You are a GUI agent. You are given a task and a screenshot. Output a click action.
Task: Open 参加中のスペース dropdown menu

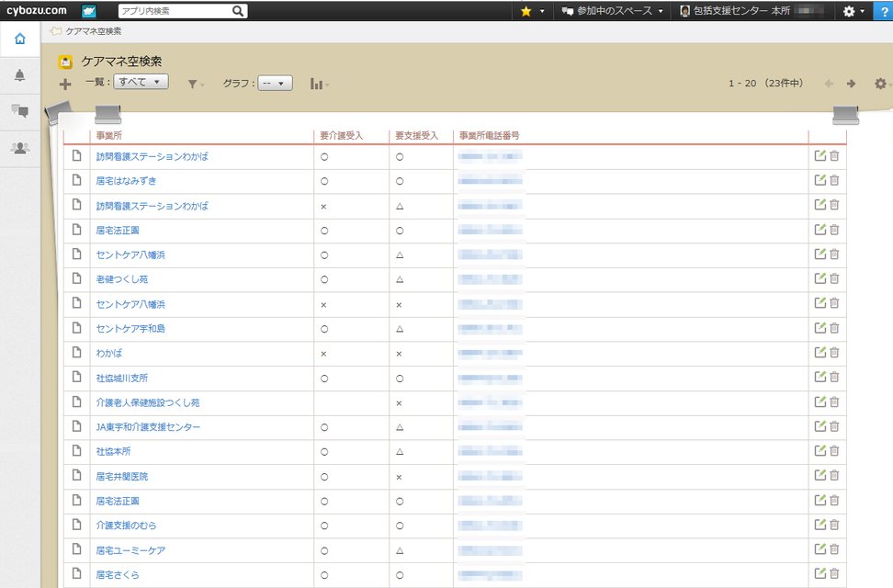tap(613, 11)
